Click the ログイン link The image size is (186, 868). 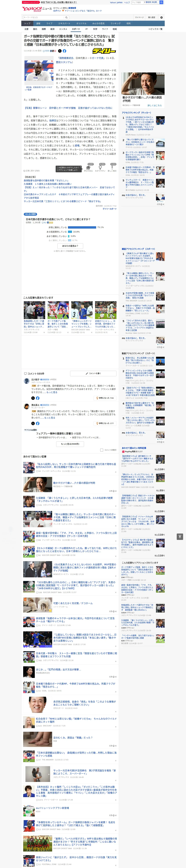pyautogui.click(x=57, y=11)
